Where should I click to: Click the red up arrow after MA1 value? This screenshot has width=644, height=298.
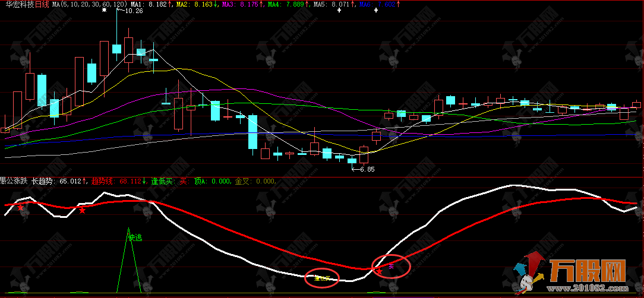click(170, 4)
